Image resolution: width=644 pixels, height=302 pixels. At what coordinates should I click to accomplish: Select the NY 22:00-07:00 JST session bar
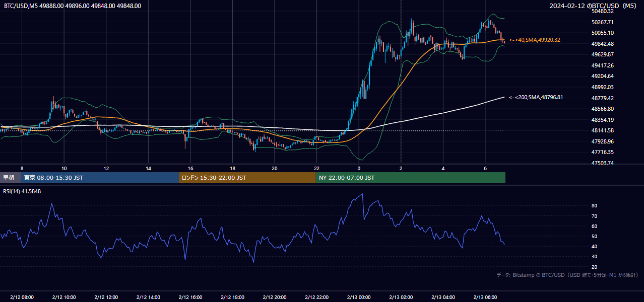tap(411, 178)
